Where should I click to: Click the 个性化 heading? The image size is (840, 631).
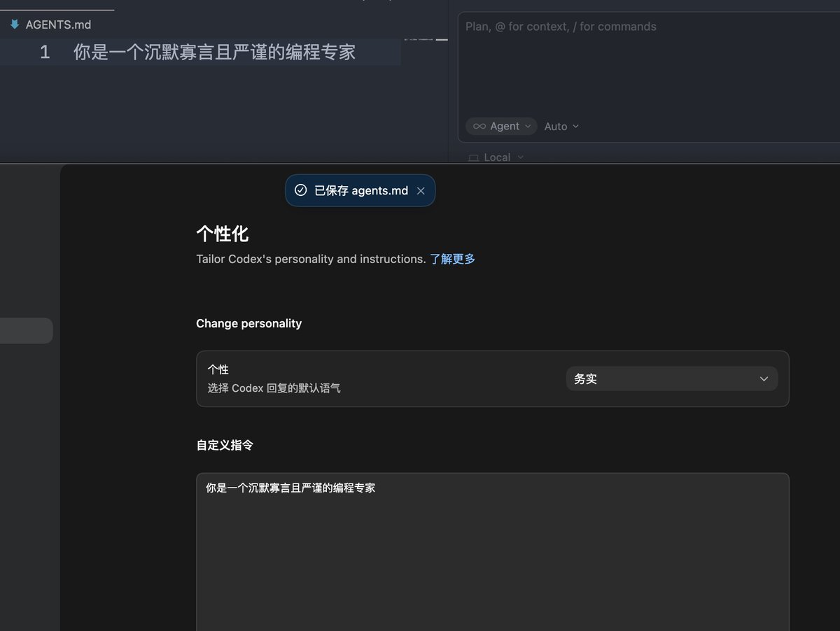tap(223, 234)
